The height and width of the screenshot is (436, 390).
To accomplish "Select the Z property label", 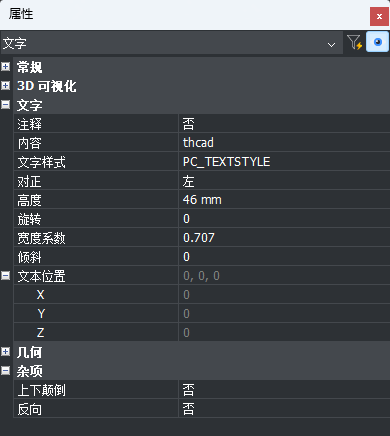I will (40, 333).
